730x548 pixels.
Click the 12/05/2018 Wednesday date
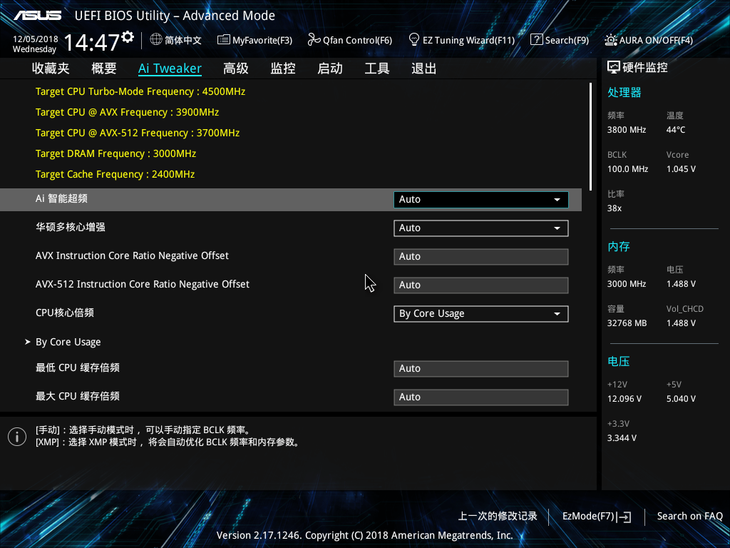tap(35, 44)
